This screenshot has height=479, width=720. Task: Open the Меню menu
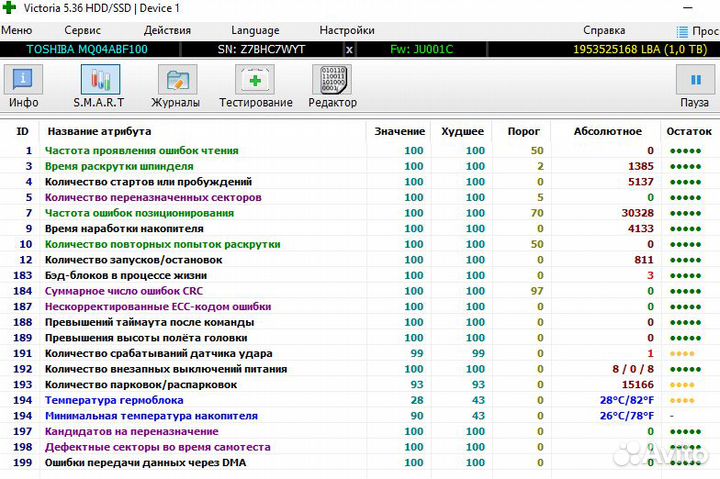click(17, 31)
